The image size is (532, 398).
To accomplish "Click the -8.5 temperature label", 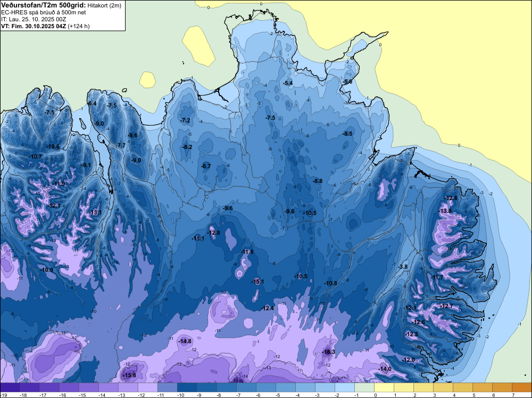I will [x=348, y=134].
